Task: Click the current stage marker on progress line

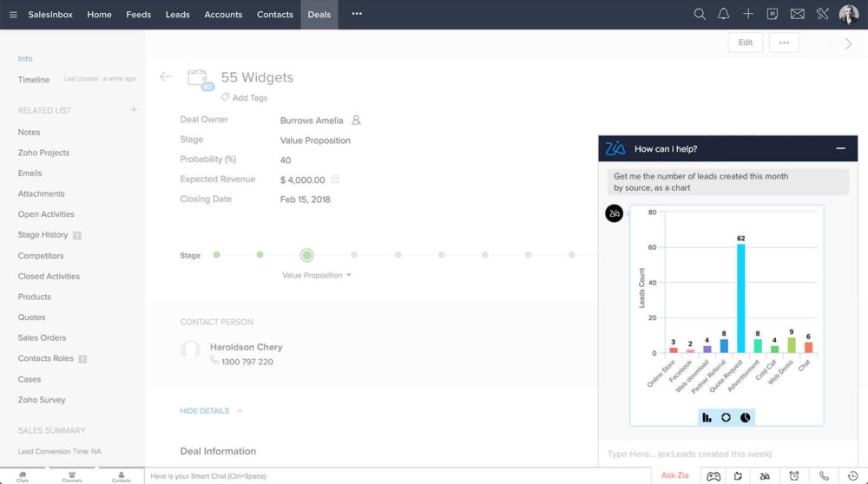Action: [306, 255]
